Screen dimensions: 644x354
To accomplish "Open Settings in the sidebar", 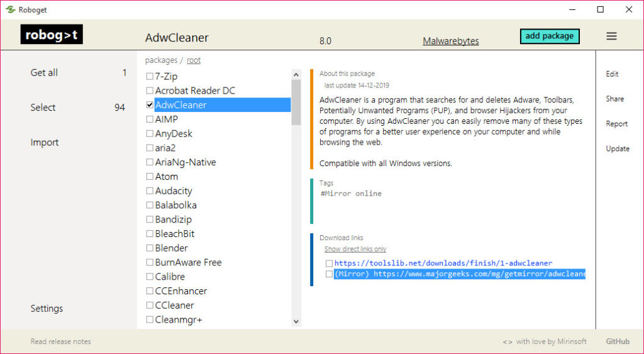I will [x=47, y=309].
